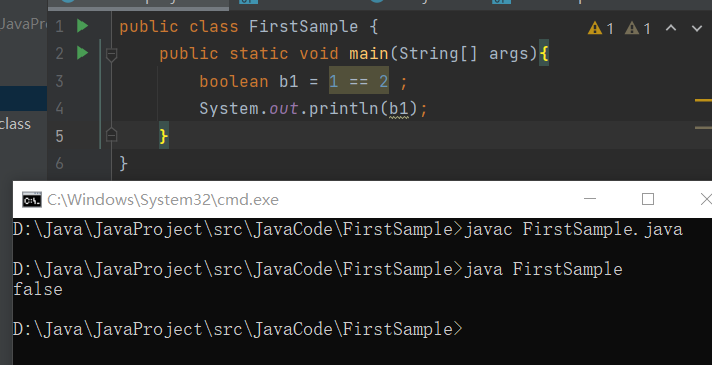Viewport: 712px width, 365px height.
Task: Collapse fold marker at line 5 closing brace
Action: coord(111,135)
